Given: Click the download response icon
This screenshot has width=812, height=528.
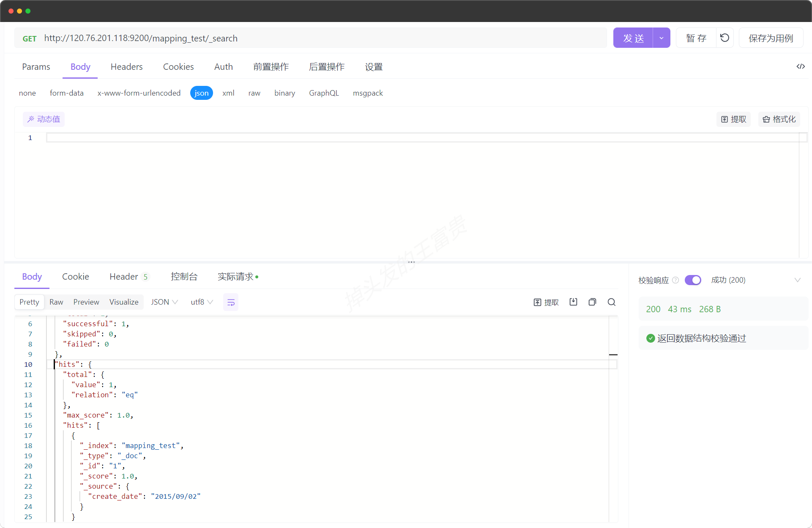Looking at the screenshot, I should click(x=573, y=302).
